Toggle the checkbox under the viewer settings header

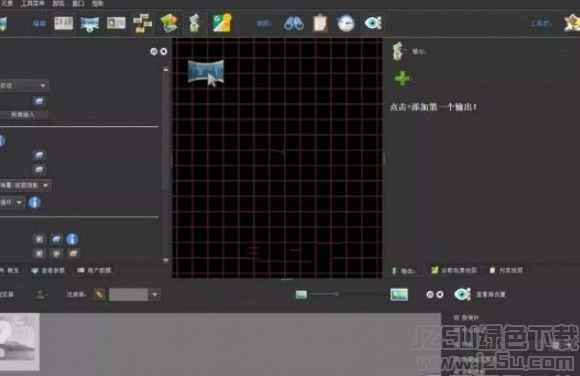click(x=456, y=318)
